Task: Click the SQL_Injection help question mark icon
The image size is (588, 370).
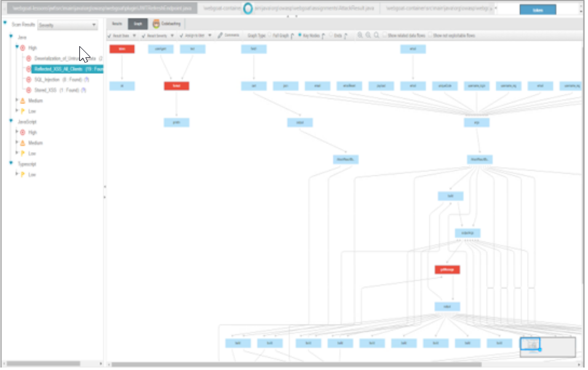Action: (x=86, y=79)
